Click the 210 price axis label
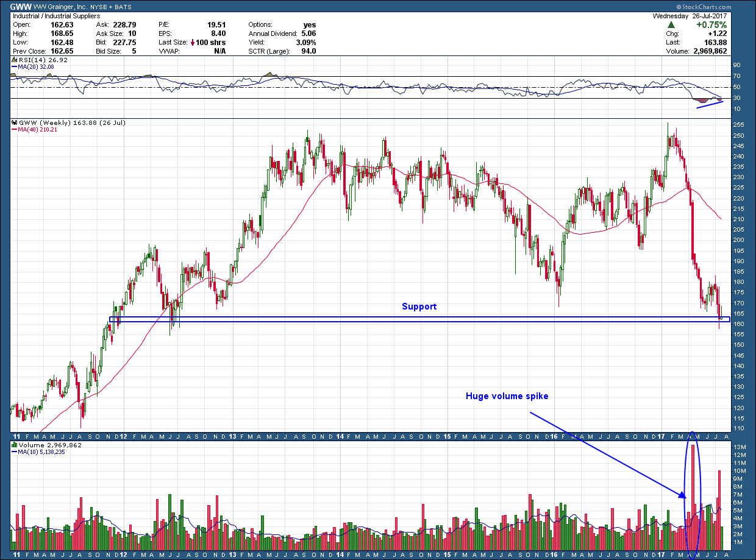The width and height of the screenshot is (756, 560). 739,219
